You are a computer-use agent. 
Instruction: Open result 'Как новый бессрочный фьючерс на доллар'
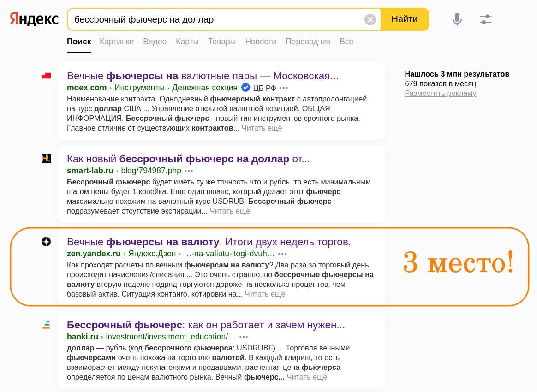pyautogui.click(x=188, y=159)
